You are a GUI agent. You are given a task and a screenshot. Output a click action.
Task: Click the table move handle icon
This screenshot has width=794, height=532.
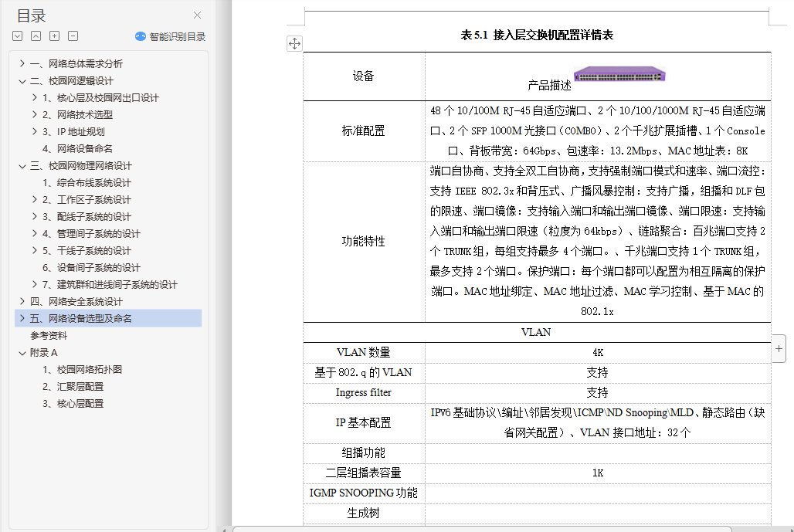(294, 43)
